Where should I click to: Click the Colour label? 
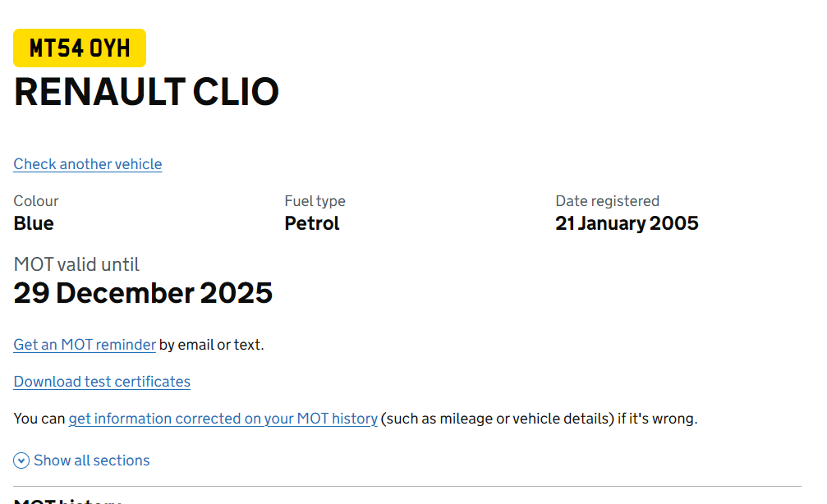(x=36, y=201)
